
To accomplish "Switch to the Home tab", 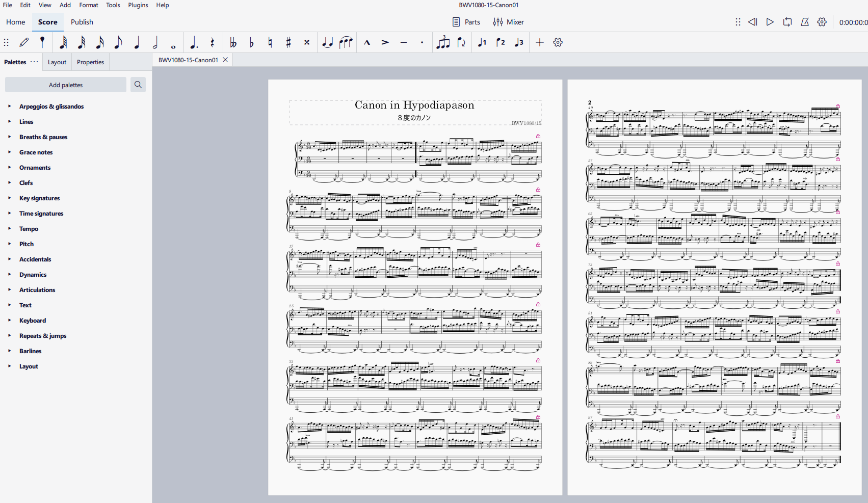I will pyautogui.click(x=16, y=22).
